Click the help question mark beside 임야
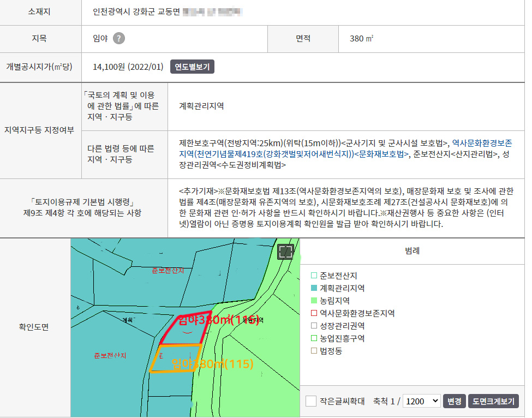Image resolution: width=532 pixels, height=418 pixels. pyautogui.click(x=119, y=38)
